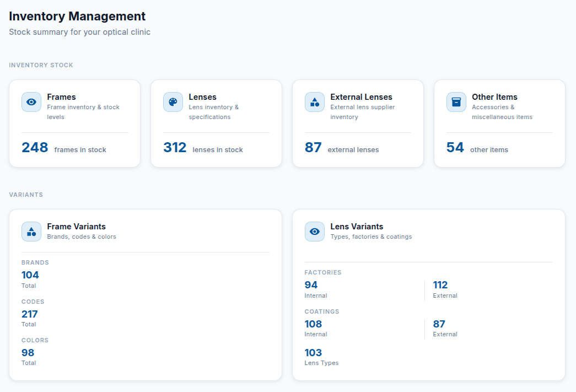Click the CODES label in Frame Variants
Image resolution: width=576 pixels, height=392 pixels.
pos(33,302)
